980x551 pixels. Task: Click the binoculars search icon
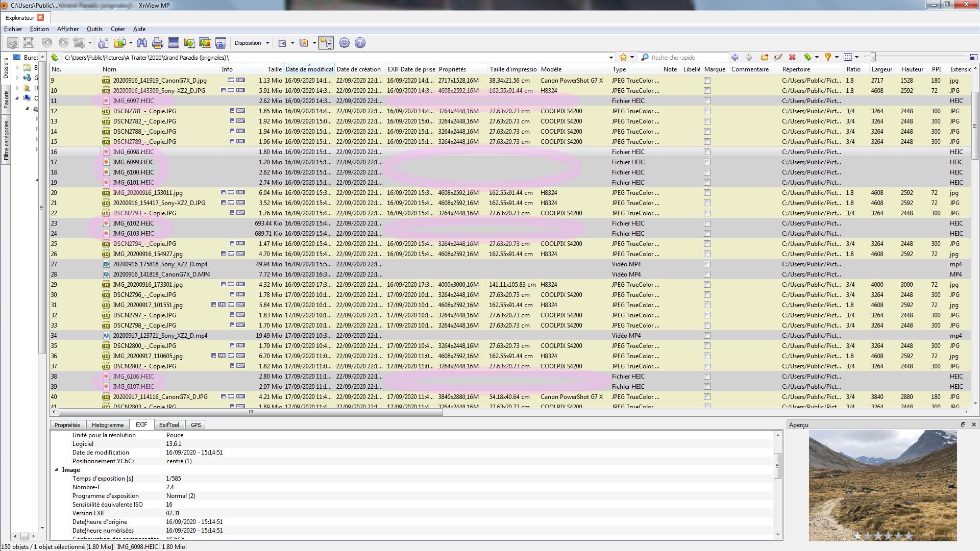(x=142, y=43)
